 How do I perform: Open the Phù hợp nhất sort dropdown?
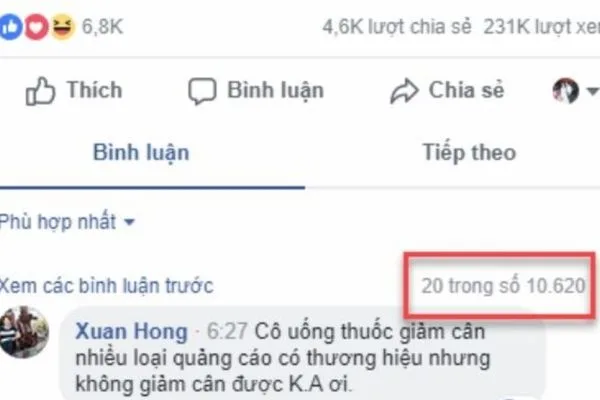pos(67,221)
